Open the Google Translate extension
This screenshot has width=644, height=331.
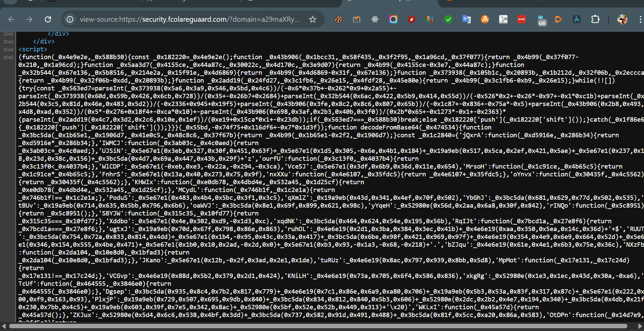click(466, 19)
